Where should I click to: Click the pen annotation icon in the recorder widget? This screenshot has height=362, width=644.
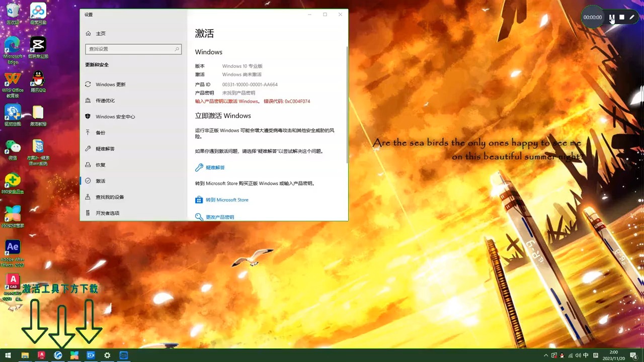tap(632, 17)
